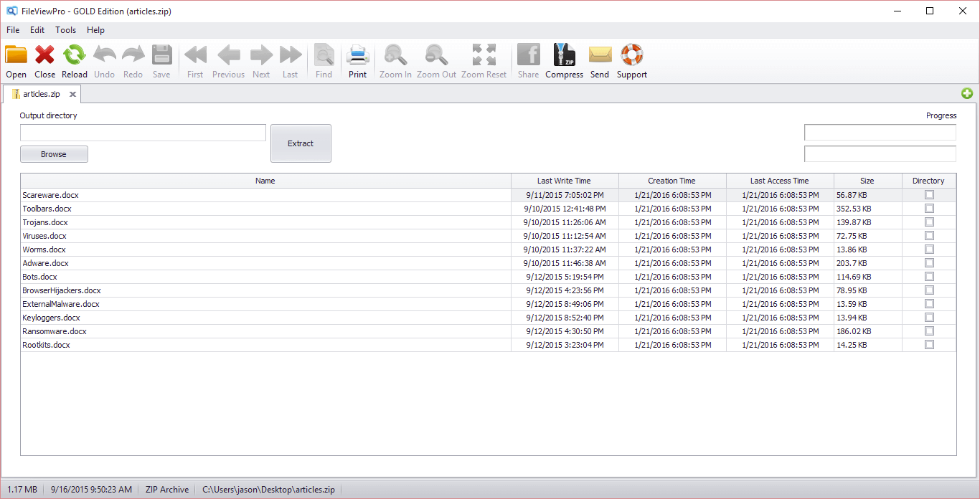Jump to Last page icon
Image resolution: width=980 pixels, height=499 pixels.
(x=291, y=55)
